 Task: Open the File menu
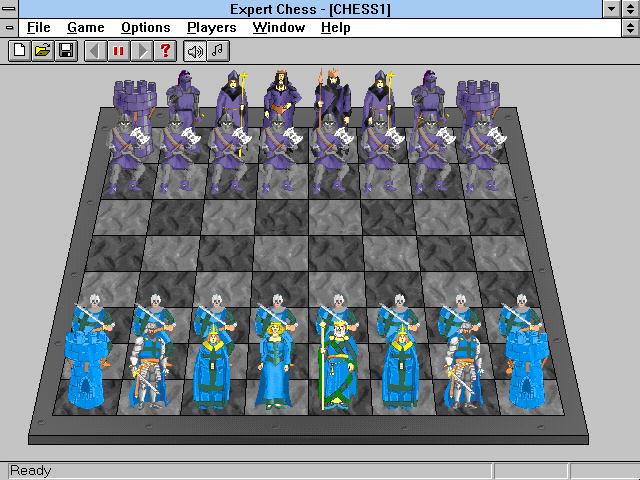pyautogui.click(x=39, y=28)
